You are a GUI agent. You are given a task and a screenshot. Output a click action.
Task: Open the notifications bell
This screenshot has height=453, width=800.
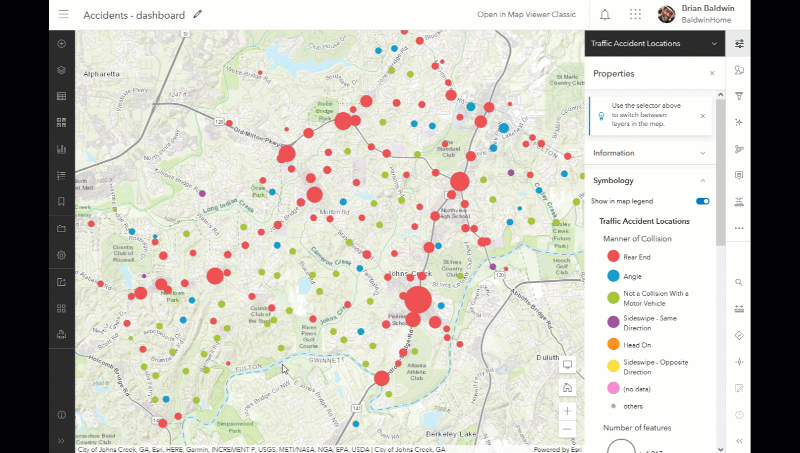[605, 15]
